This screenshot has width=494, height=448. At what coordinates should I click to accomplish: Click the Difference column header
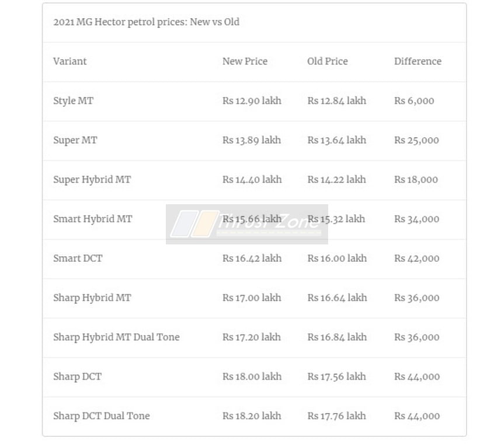coord(418,61)
